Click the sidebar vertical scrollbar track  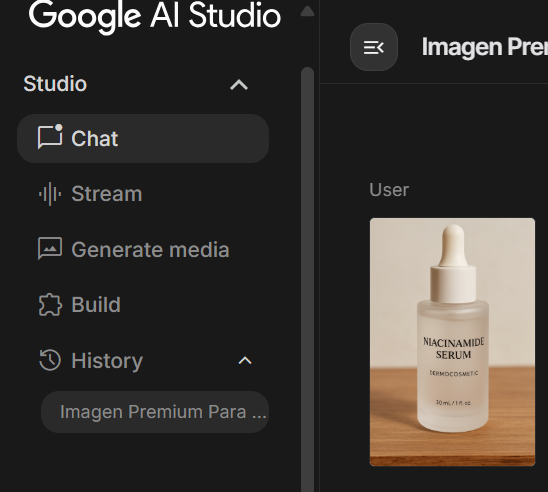click(308, 280)
